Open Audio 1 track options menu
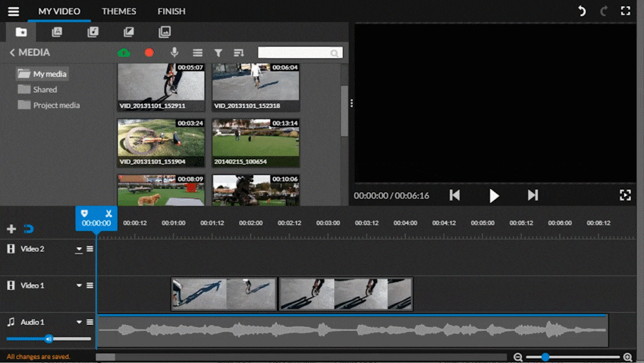 (90, 322)
